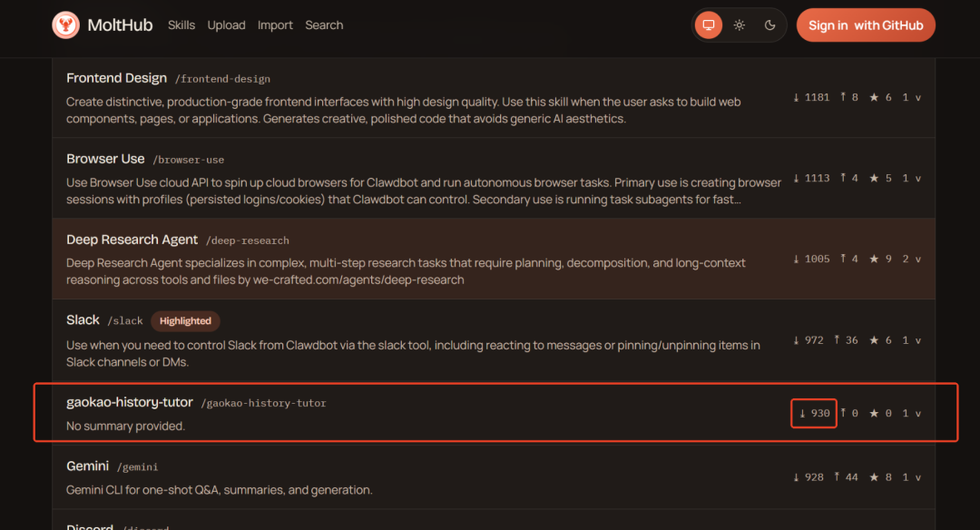Open the Upload menu item
Screen dimensions: 980x530
click(x=226, y=25)
